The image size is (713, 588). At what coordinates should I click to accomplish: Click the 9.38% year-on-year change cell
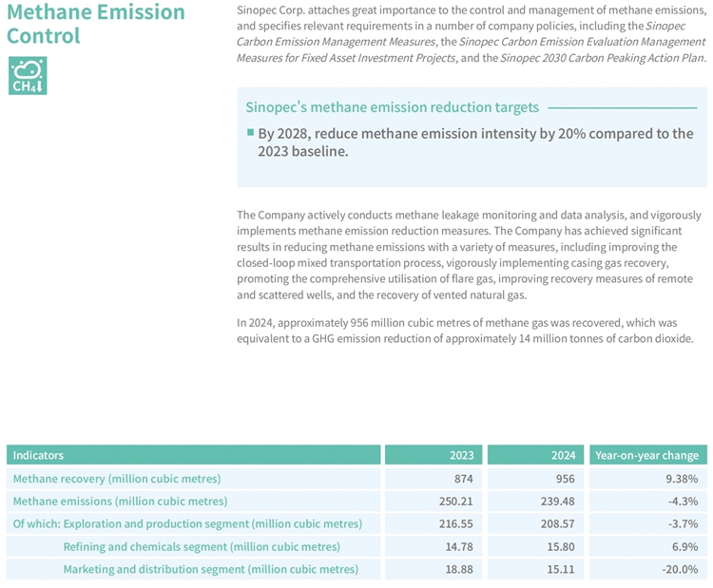point(681,479)
